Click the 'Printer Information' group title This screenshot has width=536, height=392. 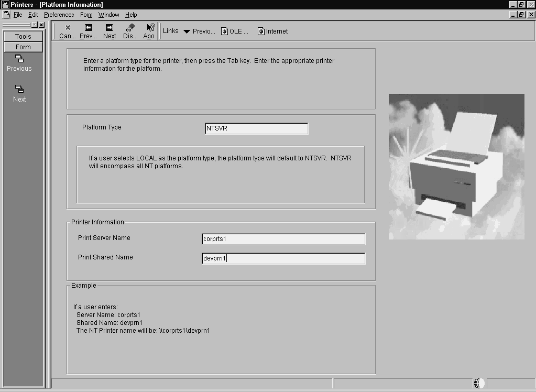(97, 222)
